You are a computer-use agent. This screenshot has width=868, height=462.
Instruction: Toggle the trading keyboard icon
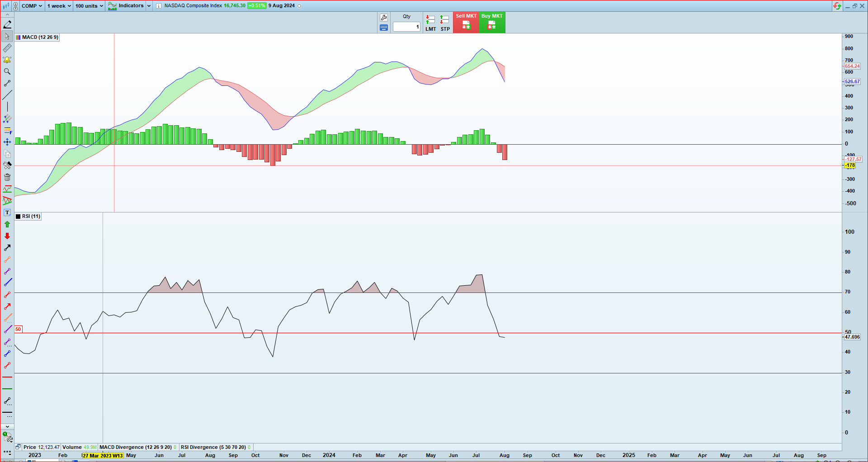[384, 28]
